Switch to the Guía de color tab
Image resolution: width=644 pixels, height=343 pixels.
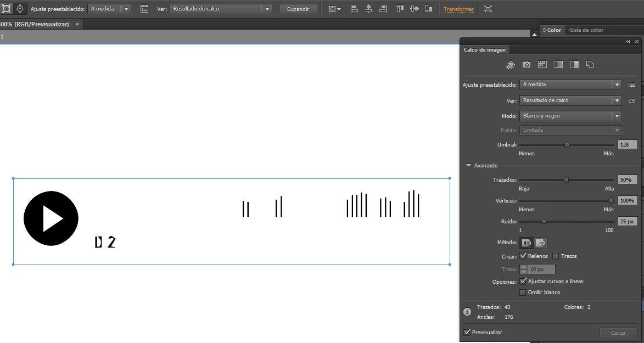(586, 30)
